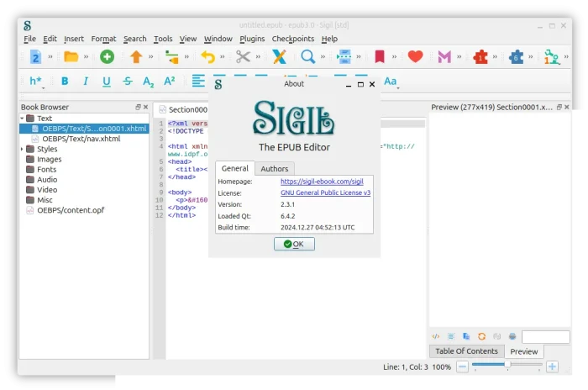Run plugin 6 via blue puzzle icon
The image size is (588, 390).
516,57
